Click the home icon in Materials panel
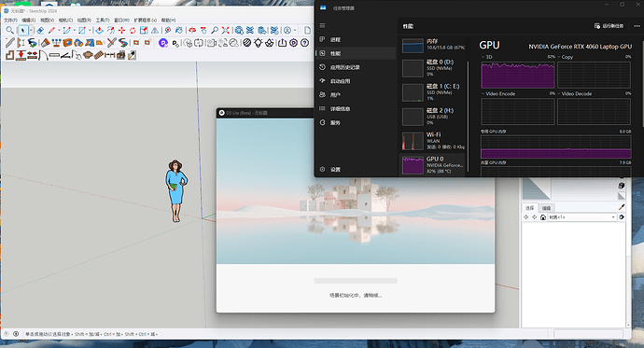Image resolution: width=644 pixels, height=348 pixels. pos(543,217)
